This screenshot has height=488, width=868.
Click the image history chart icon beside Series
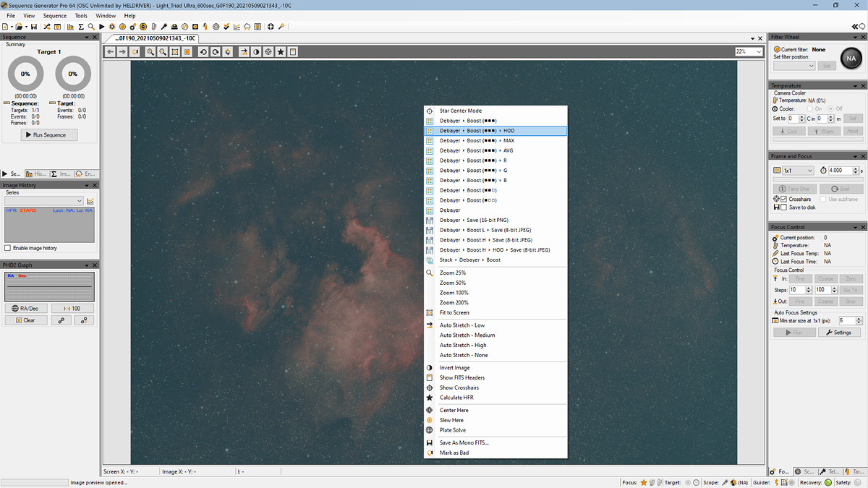(x=90, y=201)
